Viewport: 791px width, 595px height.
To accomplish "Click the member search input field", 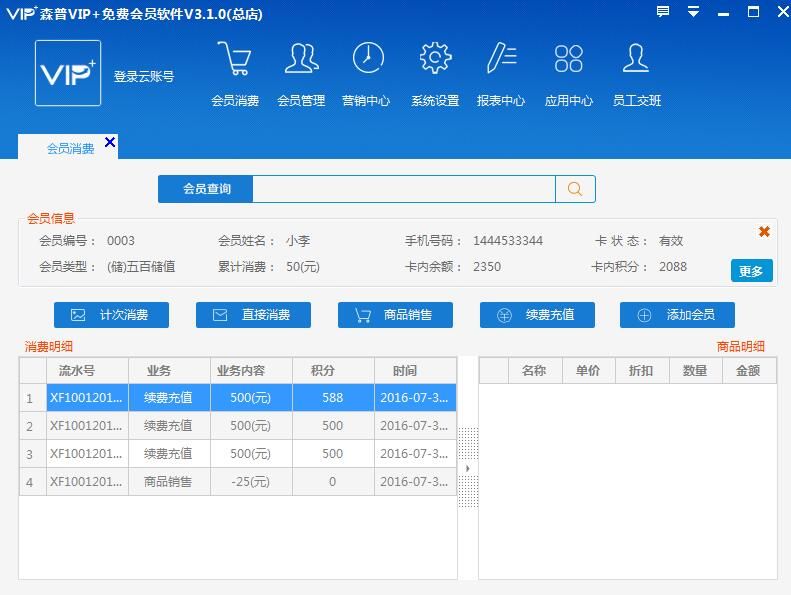I will pos(403,189).
